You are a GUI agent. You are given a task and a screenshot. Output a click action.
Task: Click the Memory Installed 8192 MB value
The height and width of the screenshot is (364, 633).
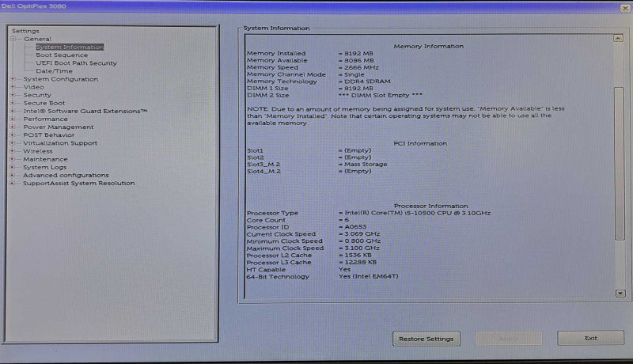point(359,53)
